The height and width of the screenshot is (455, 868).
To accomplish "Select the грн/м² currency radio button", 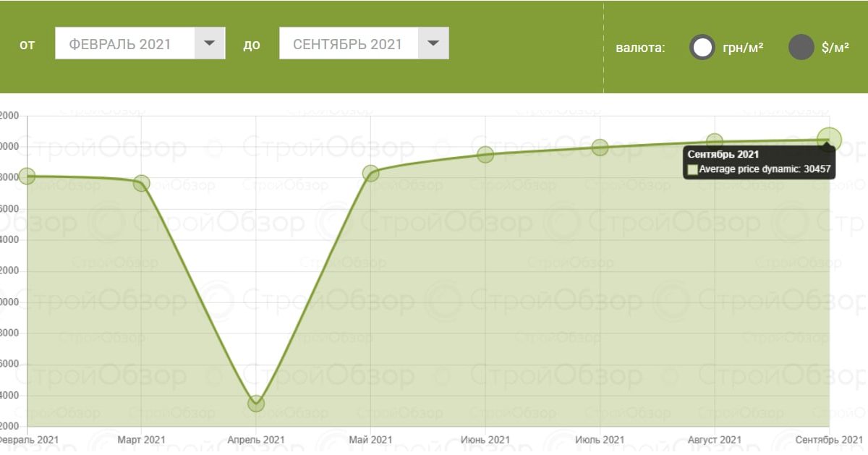I will pos(702,48).
